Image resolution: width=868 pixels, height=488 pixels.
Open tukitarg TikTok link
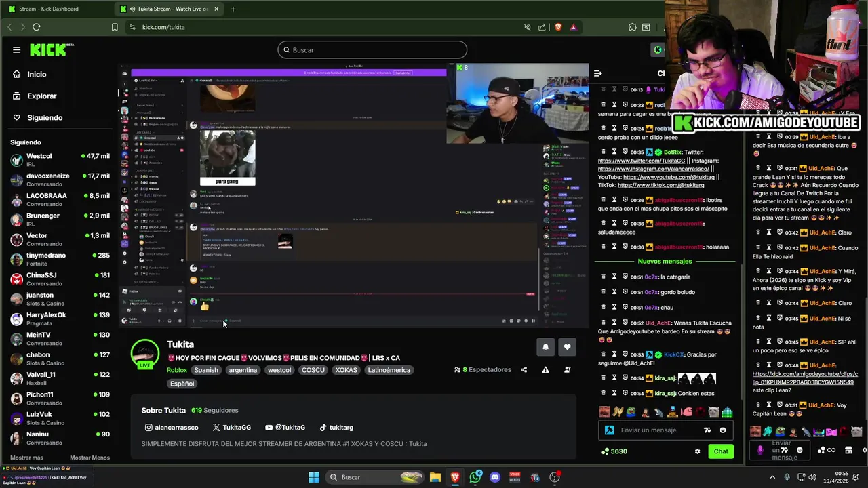(x=336, y=428)
